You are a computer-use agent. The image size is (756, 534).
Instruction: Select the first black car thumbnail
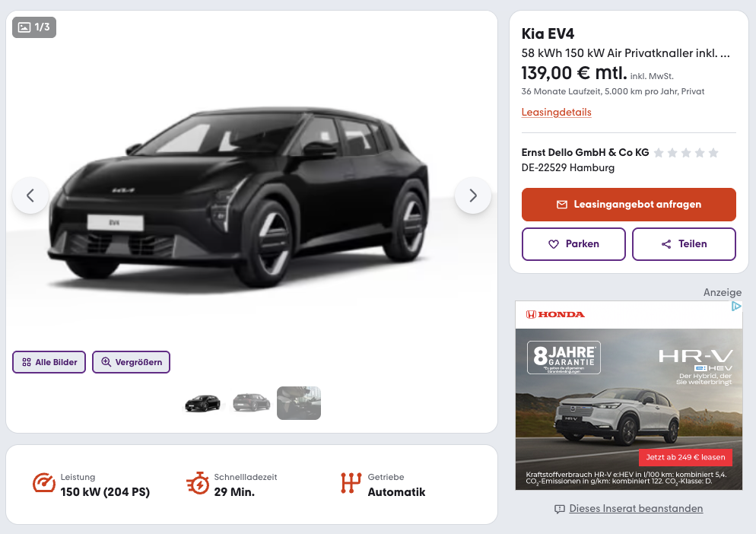pos(202,402)
